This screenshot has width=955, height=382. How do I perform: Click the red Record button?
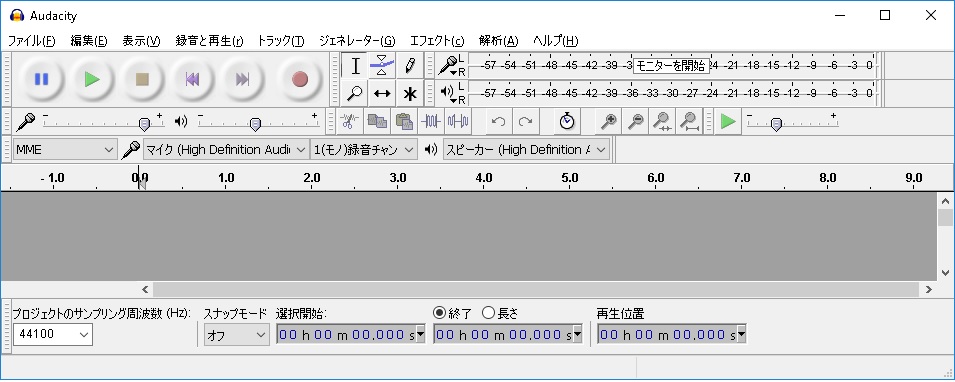(x=299, y=79)
